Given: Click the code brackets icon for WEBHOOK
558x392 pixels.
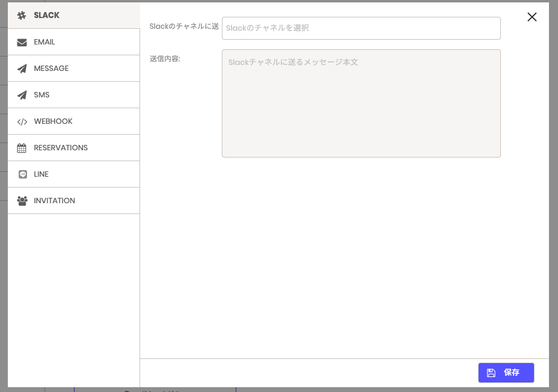Looking at the screenshot, I should pos(22,121).
